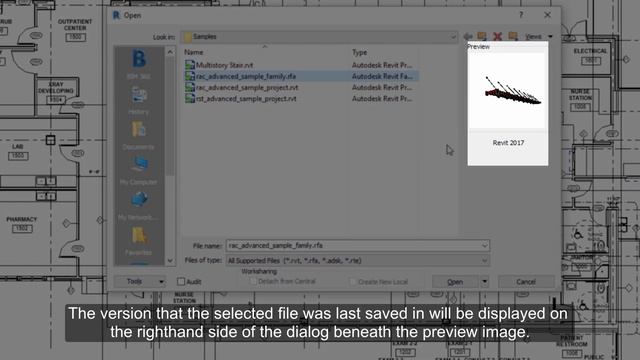Screen dimensions: 640x360
Task: Expand arrow next to the Open button
Action: point(484,282)
